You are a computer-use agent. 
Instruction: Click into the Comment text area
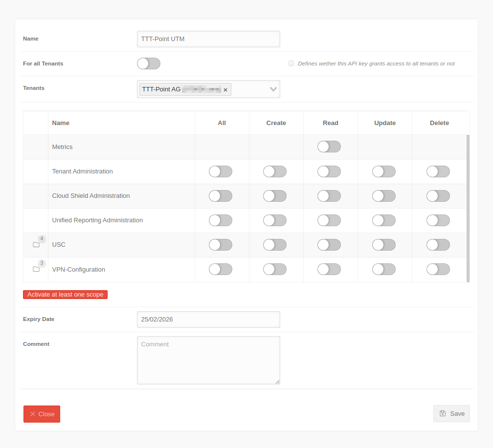[208, 360]
